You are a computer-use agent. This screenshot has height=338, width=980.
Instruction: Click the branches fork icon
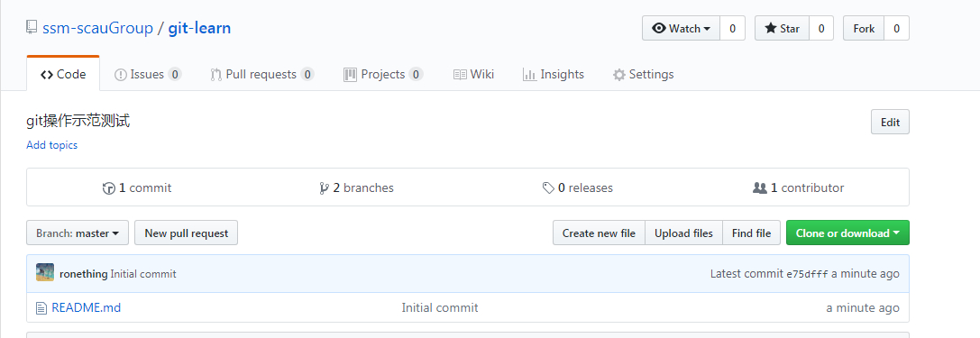click(x=324, y=188)
